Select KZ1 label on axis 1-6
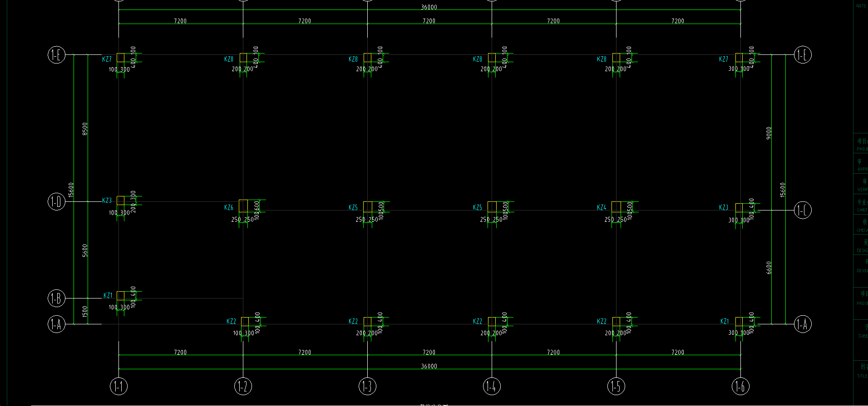The image size is (868, 406). 725,321
